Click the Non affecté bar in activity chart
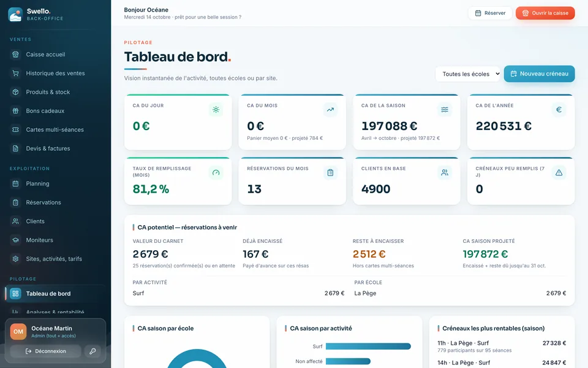The height and width of the screenshot is (368, 588). (x=348, y=361)
